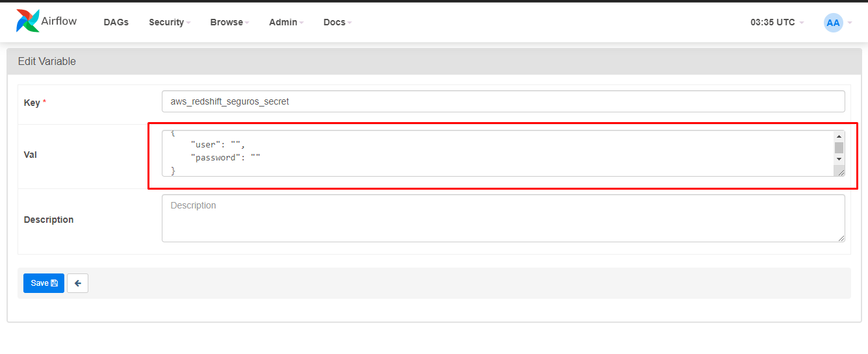The width and height of the screenshot is (868, 354).
Task: Open the 03:35 UTC timezone dropdown
Action: (x=777, y=22)
